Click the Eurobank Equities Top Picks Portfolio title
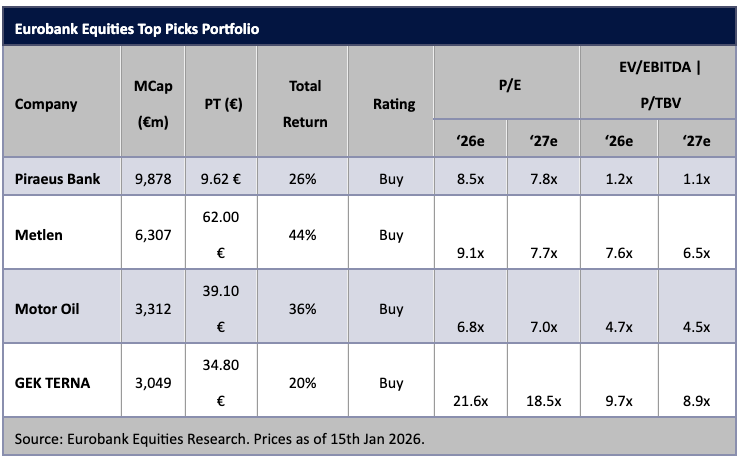Screen dimensions: 740x459 click(137, 29)
